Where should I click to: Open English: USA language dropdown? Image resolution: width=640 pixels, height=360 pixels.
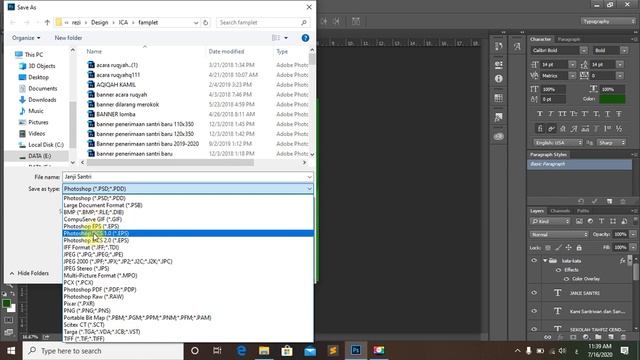click(x=558, y=142)
